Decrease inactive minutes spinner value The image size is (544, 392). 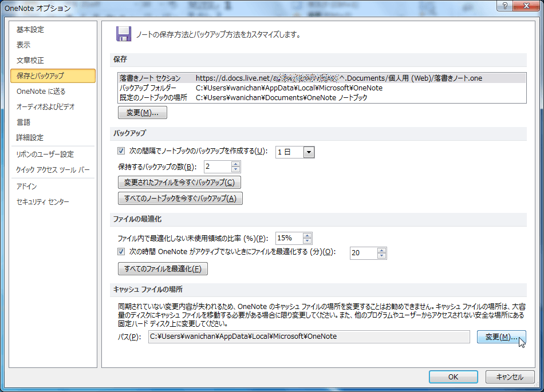381,256
